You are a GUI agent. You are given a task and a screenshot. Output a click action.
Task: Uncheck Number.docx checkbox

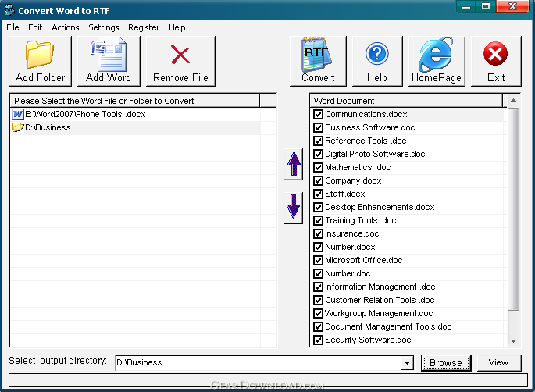(318, 247)
